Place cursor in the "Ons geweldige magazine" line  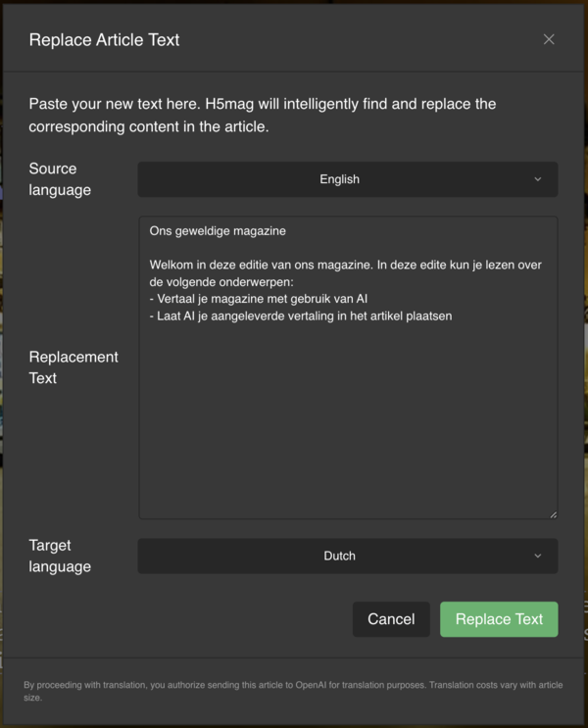[218, 231]
